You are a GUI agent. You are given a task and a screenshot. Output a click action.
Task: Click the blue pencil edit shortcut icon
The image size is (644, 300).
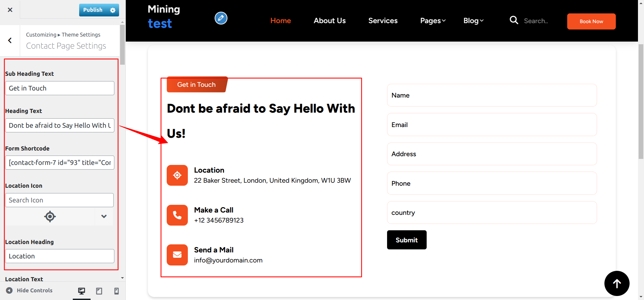[x=221, y=18]
